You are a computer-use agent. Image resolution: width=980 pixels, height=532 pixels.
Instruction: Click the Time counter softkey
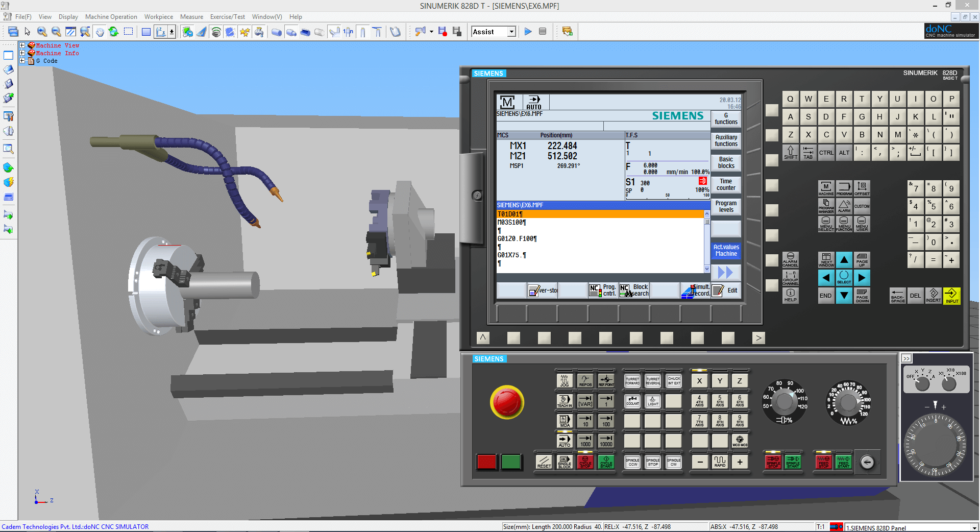726,185
